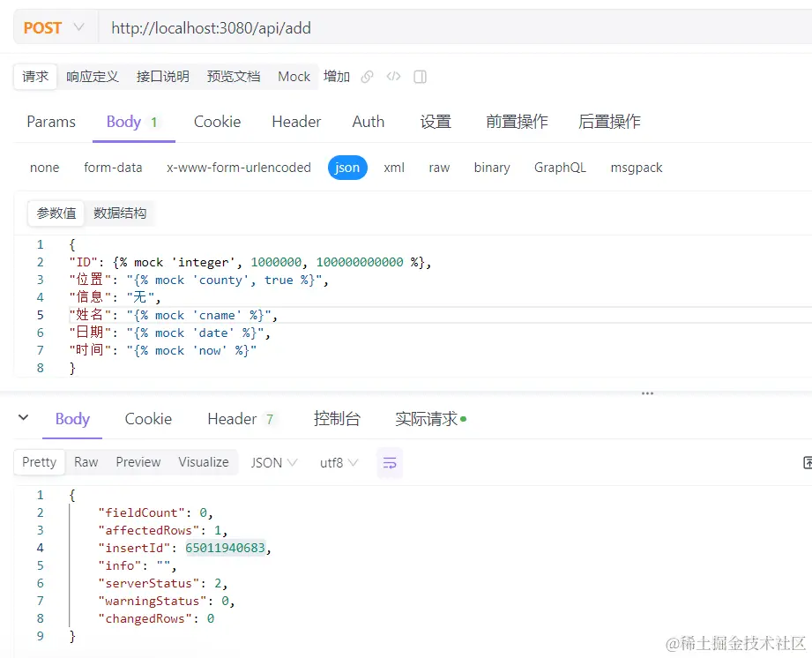Screen dimensions: 812x658
Task: Choose the xml body type
Action: pyautogui.click(x=394, y=168)
